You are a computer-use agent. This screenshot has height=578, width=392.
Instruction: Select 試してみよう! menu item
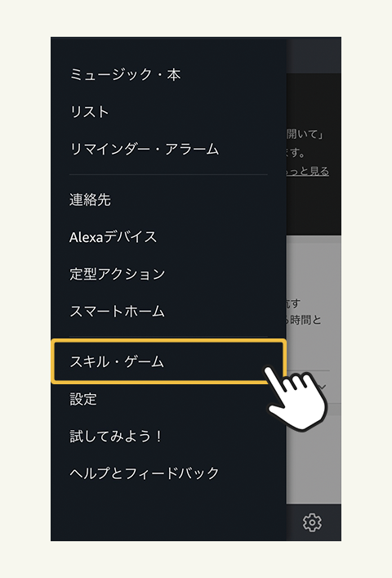coord(116,436)
